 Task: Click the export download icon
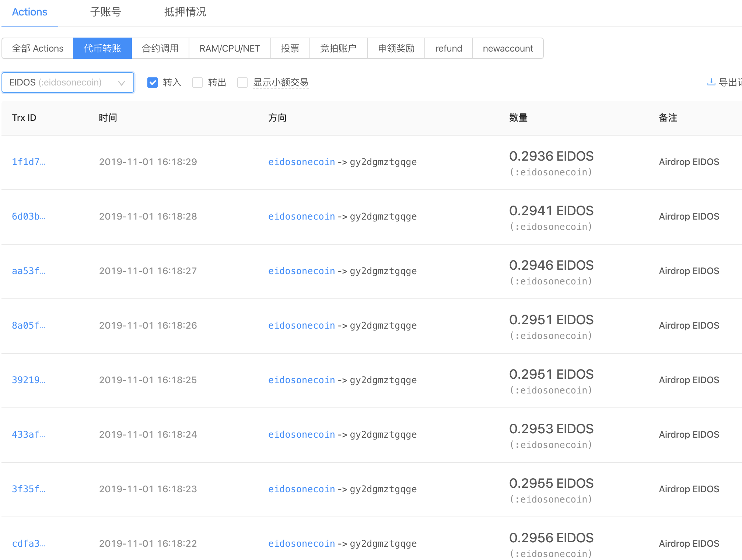(711, 82)
